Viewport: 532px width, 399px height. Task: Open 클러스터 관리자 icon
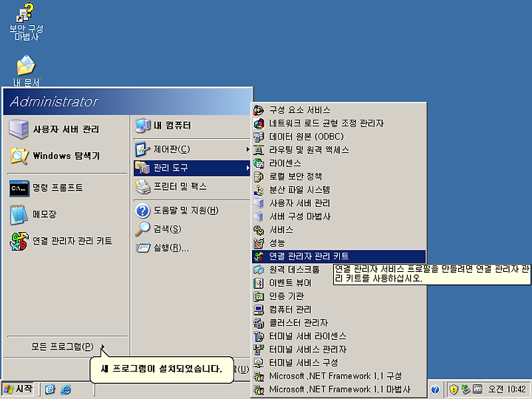(259, 323)
